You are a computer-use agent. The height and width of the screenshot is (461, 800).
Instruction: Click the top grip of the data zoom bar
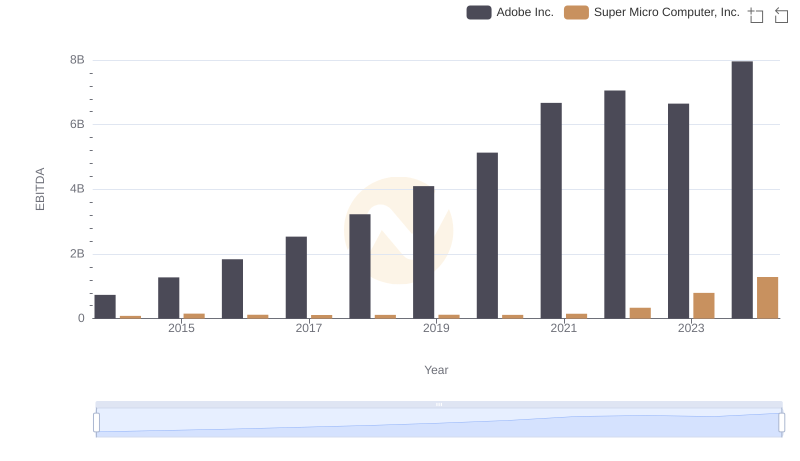point(439,404)
